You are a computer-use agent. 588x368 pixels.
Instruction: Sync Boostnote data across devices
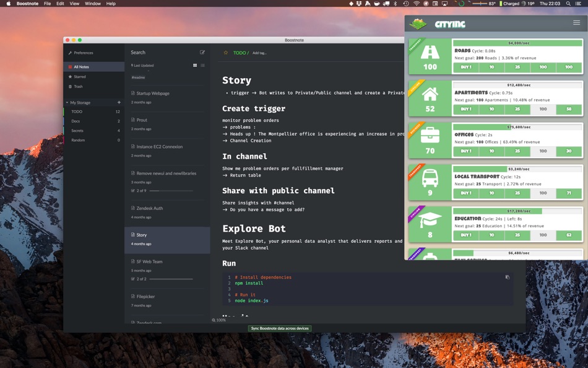(280, 328)
